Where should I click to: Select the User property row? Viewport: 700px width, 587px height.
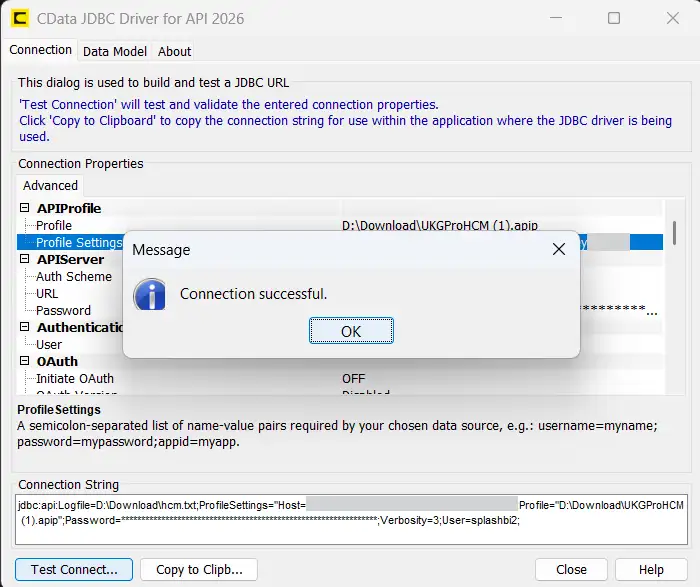coord(49,344)
